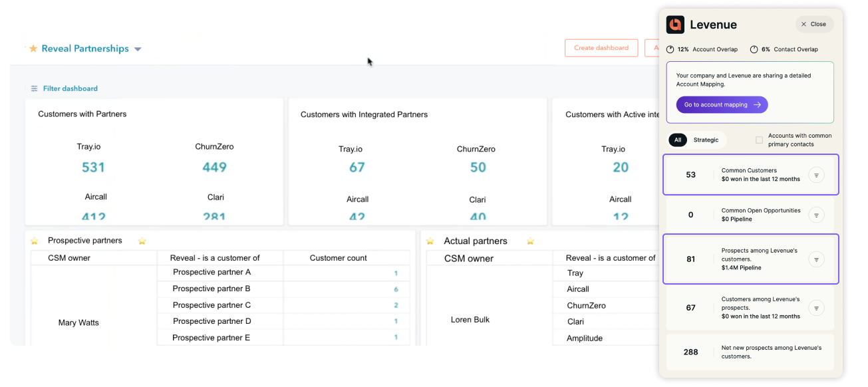The image size is (868, 387).
Task: Click the star icon beside Reveal Partnerships
Action: click(x=33, y=49)
